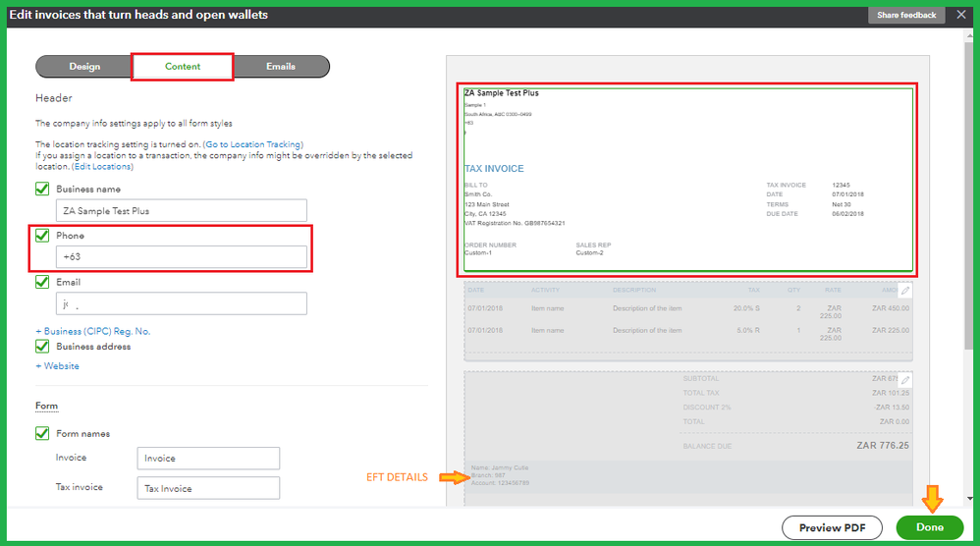Image resolution: width=980 pixels, height=546 pixels.
Task: Click the vertical scrollbar thumb
Action: [x=969, y=193]
